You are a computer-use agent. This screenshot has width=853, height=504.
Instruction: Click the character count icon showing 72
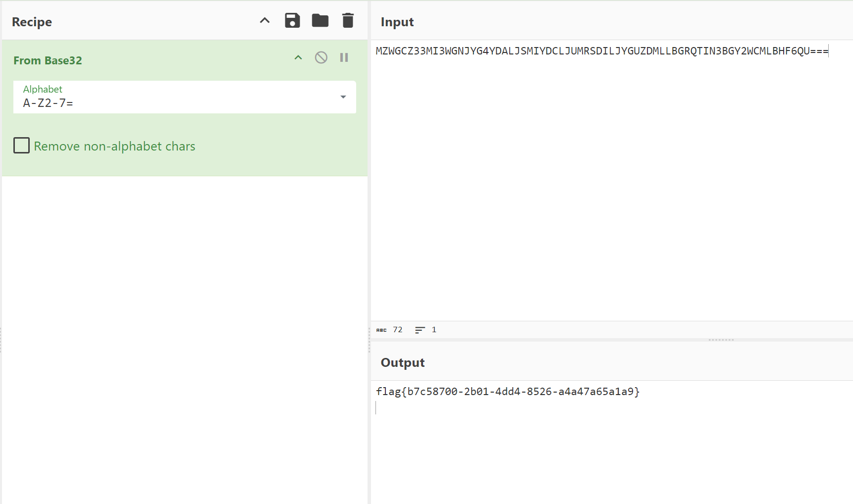381,330
